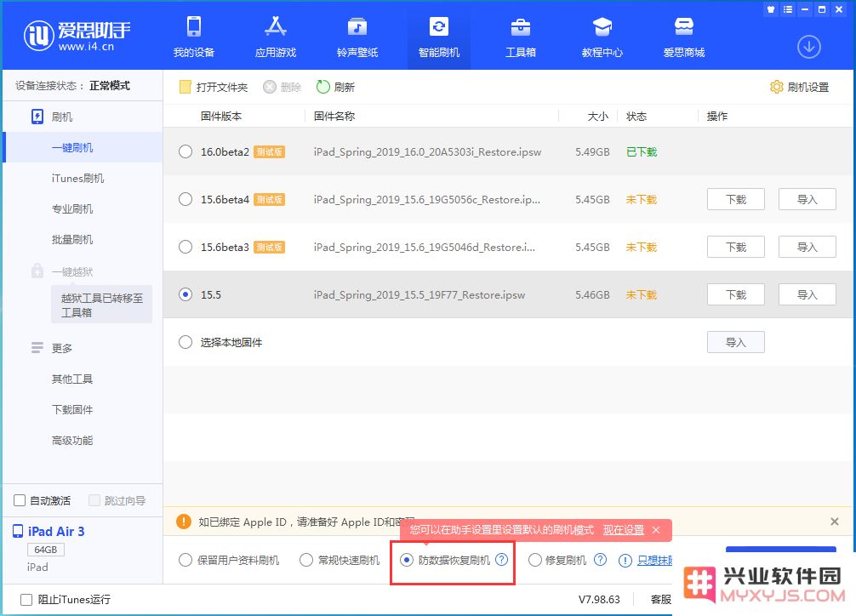Click the 爱思助手 logo
The height and width of the screenshot is (616, 856).
(77, 36)
